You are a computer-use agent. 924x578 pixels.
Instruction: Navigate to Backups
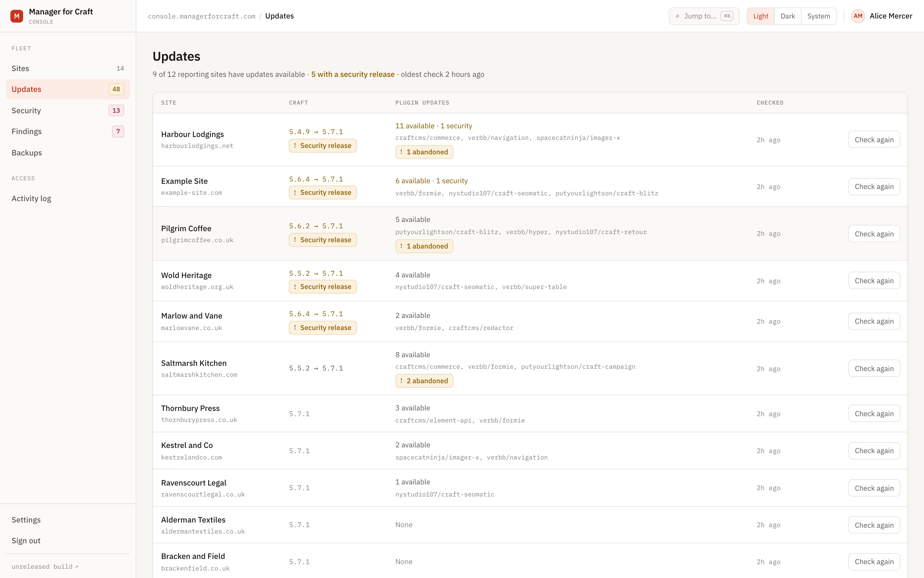[x=68, y=153]
